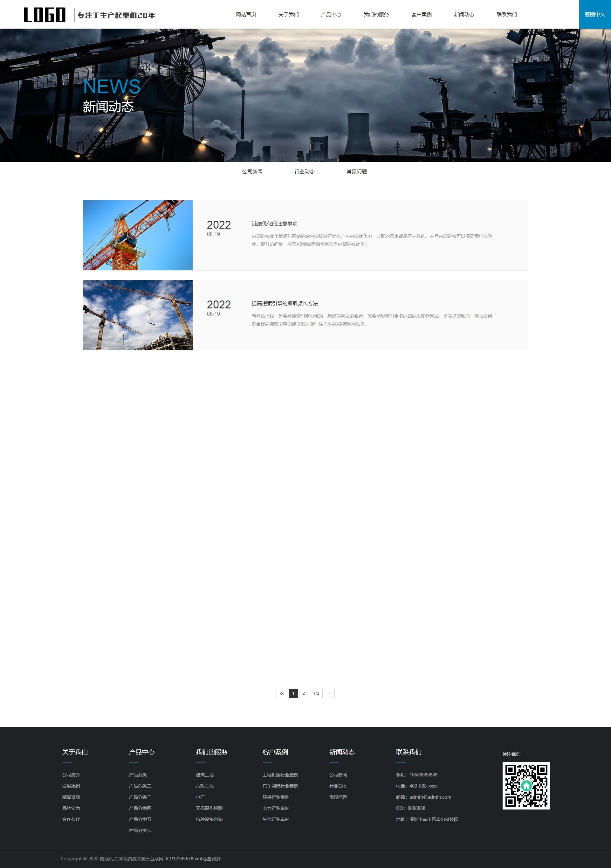The width and height of the screenshot is (611, 868).
Task: Select the 行业动态 sub-category tab
Action: [x=304, y=172]
